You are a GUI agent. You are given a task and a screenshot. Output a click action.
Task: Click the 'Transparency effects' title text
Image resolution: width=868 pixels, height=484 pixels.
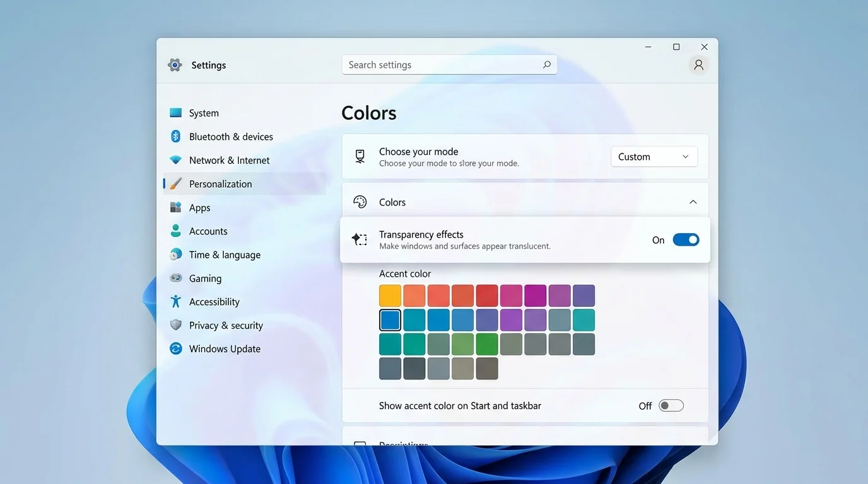pos(421,234)
